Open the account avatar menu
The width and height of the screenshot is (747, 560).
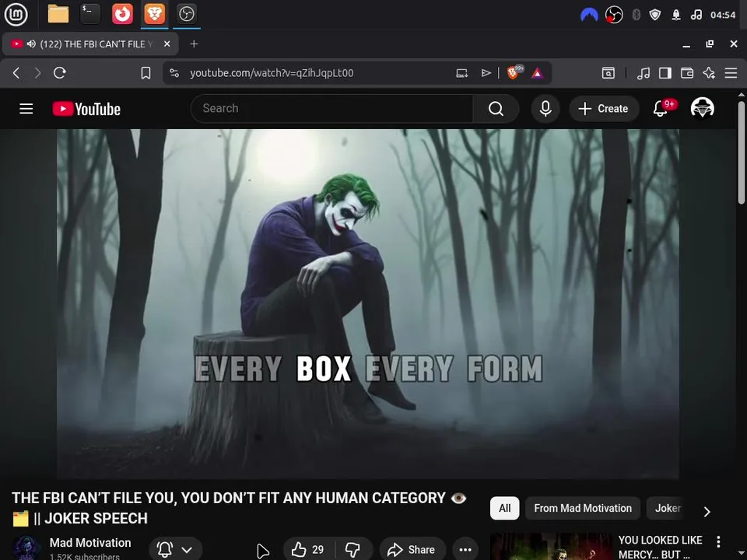[x=702, y=107]
